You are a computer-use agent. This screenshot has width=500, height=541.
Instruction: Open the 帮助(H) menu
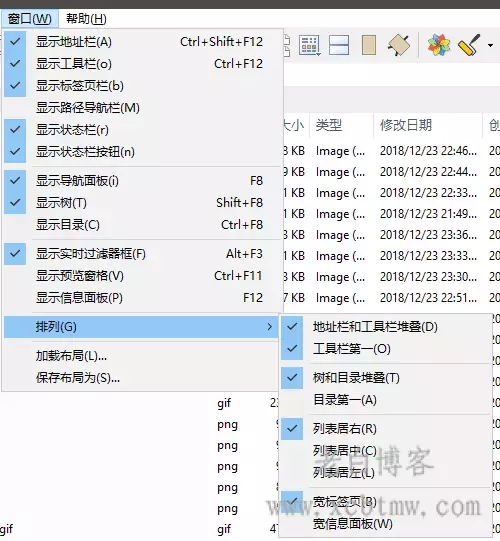click(x=86, y=19)
